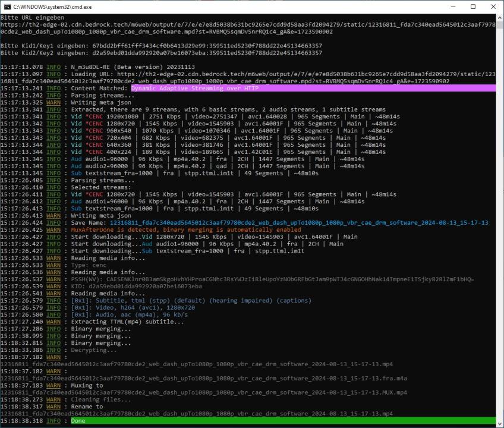Click the scrollbar up arrow

pyautogui.click(x=499, y=18)
